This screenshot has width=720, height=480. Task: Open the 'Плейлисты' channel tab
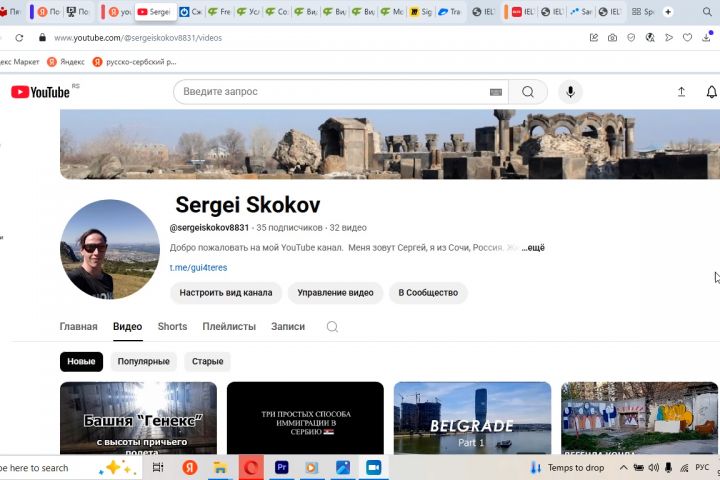point(229,327)
